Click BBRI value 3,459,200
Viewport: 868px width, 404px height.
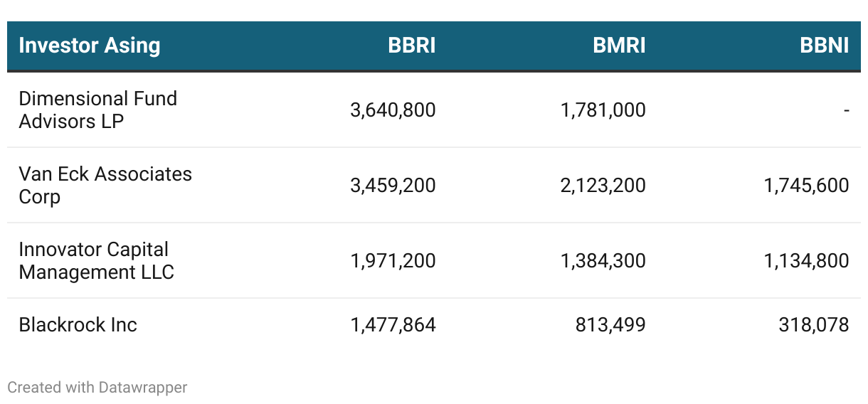pos(393,186)
